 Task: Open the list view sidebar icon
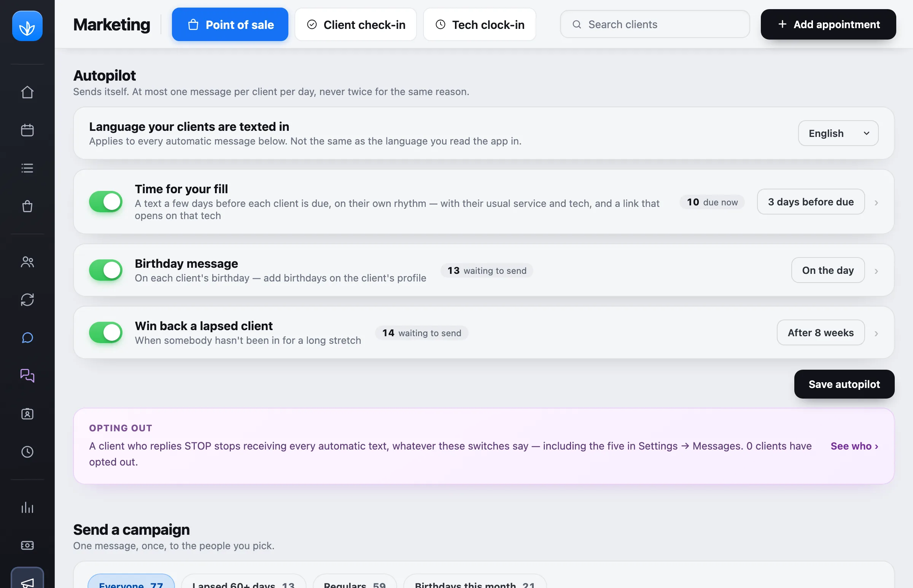pyautogui.click(x=27, y=168)
